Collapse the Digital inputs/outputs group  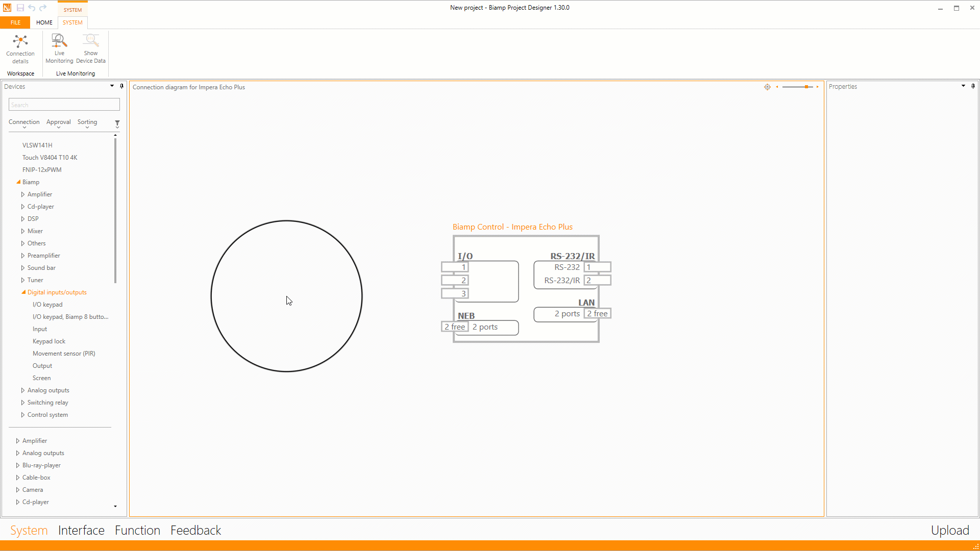[x=23, y=292]
